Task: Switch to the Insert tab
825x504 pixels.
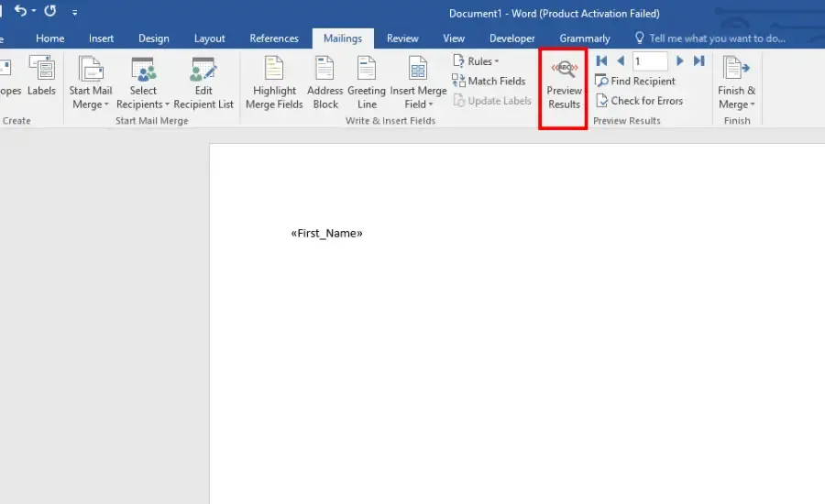Action: coord(101,38)
